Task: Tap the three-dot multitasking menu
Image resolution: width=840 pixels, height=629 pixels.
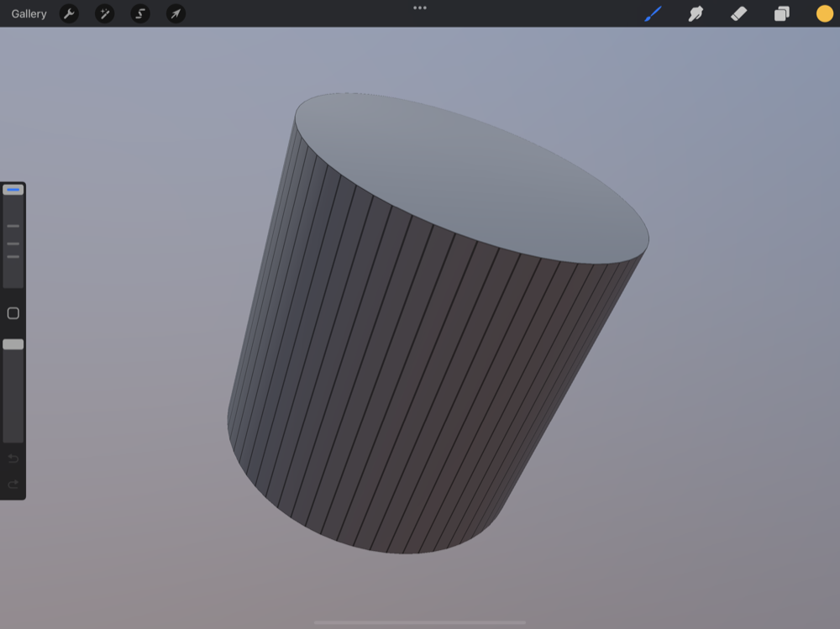Action: click(x=420, y=8)
